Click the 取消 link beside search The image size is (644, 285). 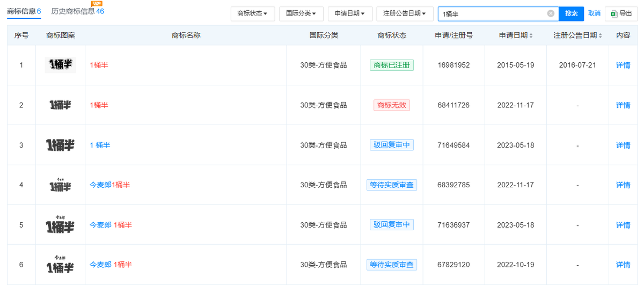coord(594,13)
